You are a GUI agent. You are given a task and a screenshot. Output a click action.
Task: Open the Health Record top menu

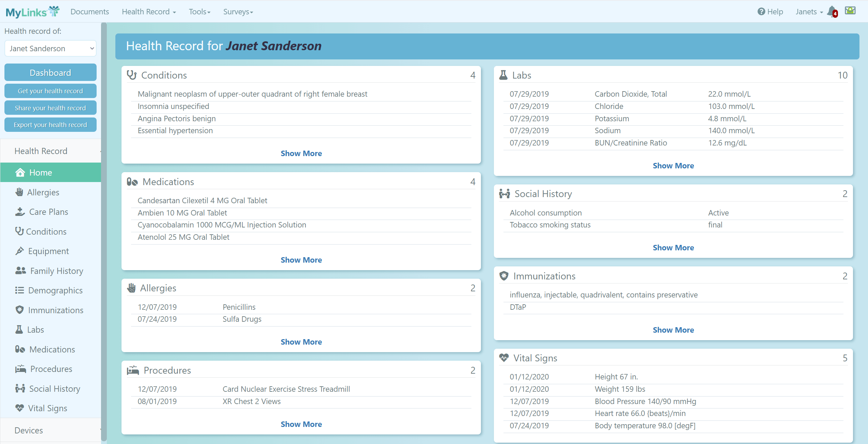click(x=149, y=12)
